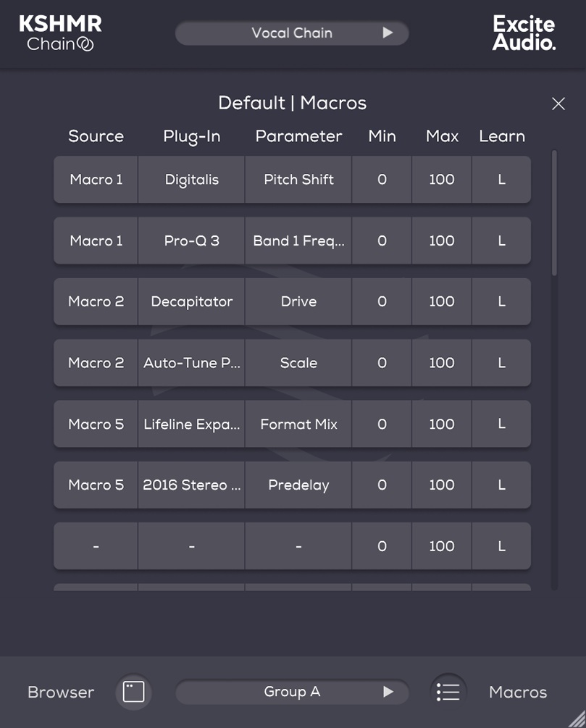Open the Group A selector
Screen dimensions: 586x728
tap(292, 692)
